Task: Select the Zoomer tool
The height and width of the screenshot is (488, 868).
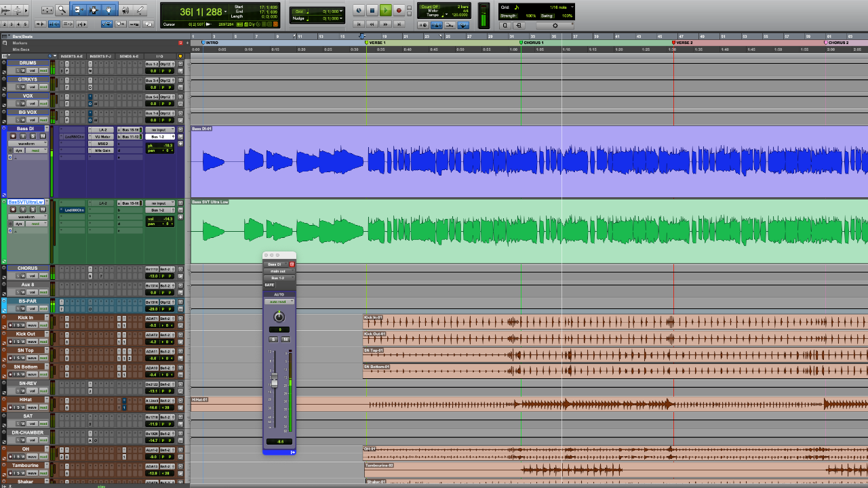Action: click(62, 10)
